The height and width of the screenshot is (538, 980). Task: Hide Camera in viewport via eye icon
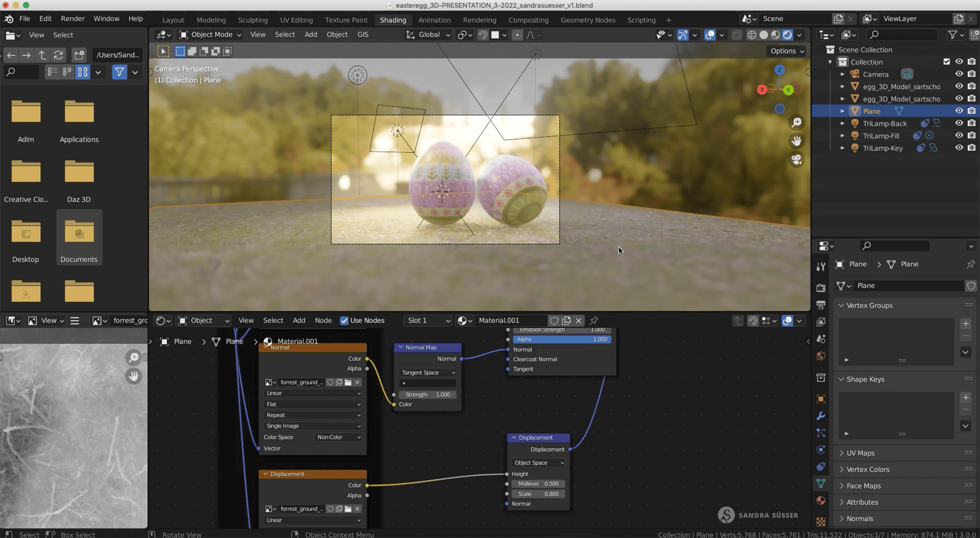click(x=959, y=74)
